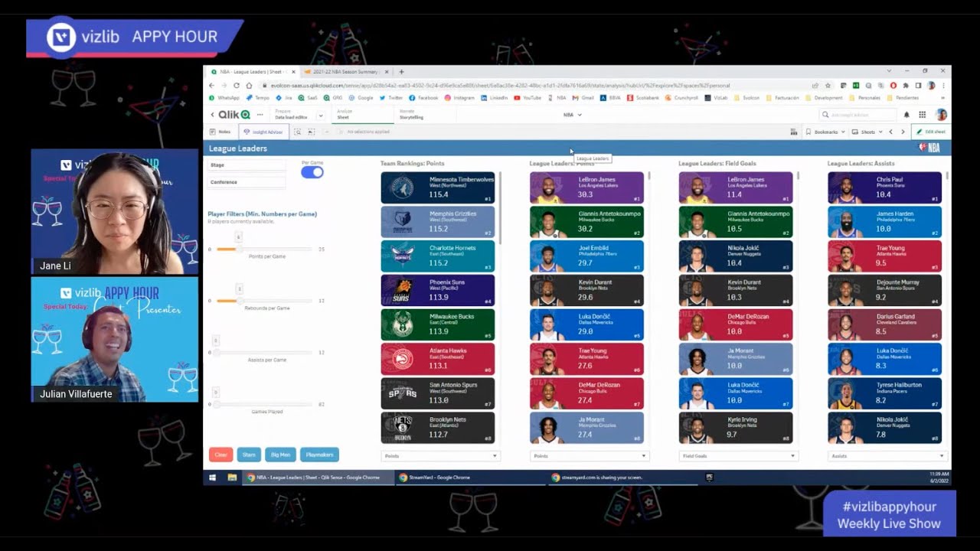Screen dimensions: 980x551
Task: Click Edit sheet button
Action: pyautogui.click(x=931, y=132)
